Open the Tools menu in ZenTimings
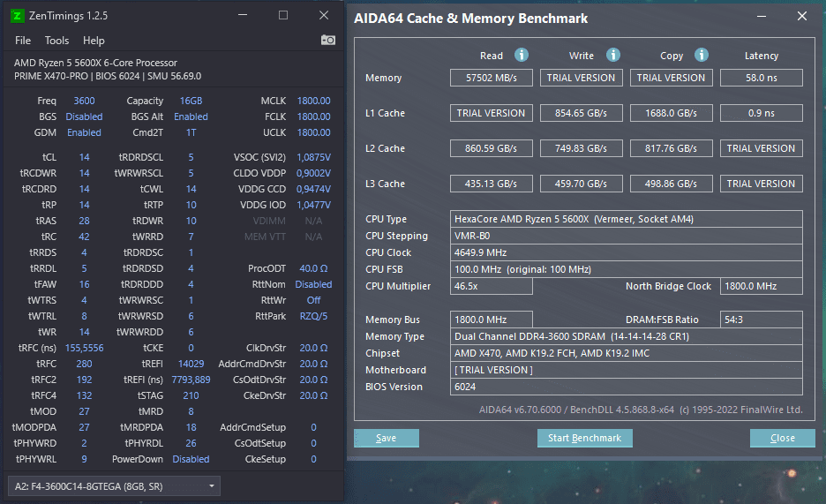The image size is (826, 504). pyautogui.click(x=56, y=41)
